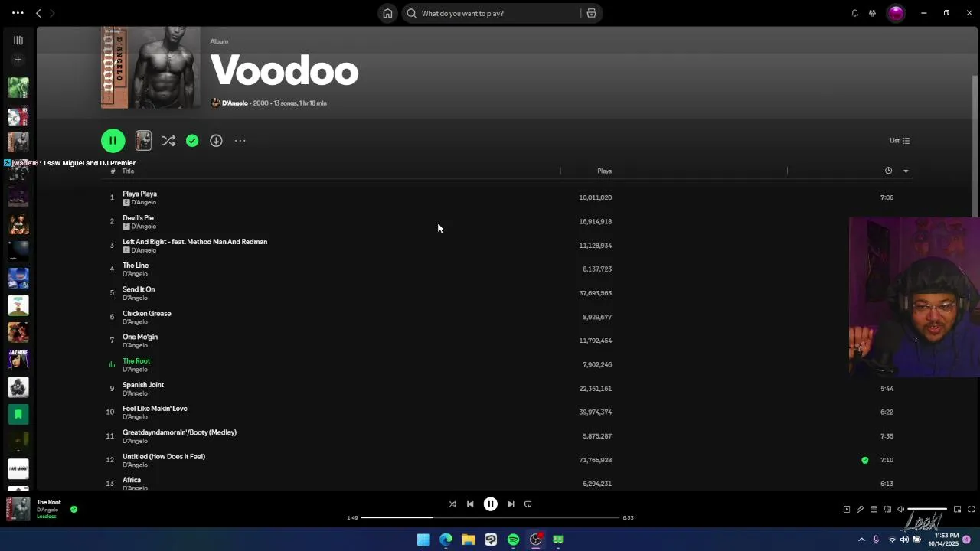
Task: Pause playback in the bottom player bar
Action: point(491,504)
